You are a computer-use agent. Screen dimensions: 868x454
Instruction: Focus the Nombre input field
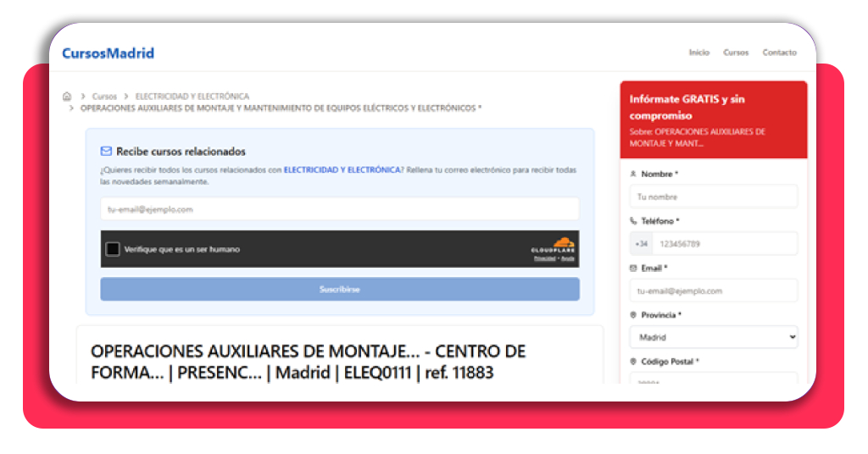(x=714, y=197)
